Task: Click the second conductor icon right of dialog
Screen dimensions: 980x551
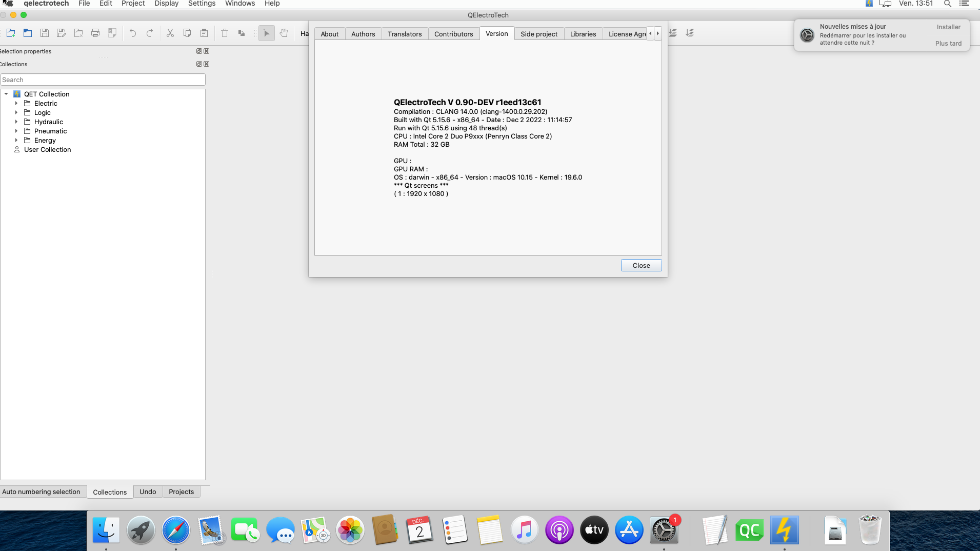Action: [690, 33]
